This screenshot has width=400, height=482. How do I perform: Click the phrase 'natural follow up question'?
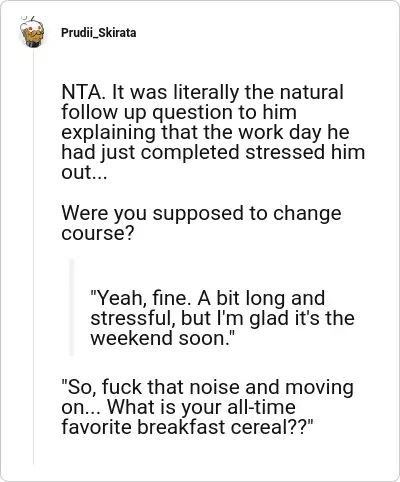(x=202, y=102)
